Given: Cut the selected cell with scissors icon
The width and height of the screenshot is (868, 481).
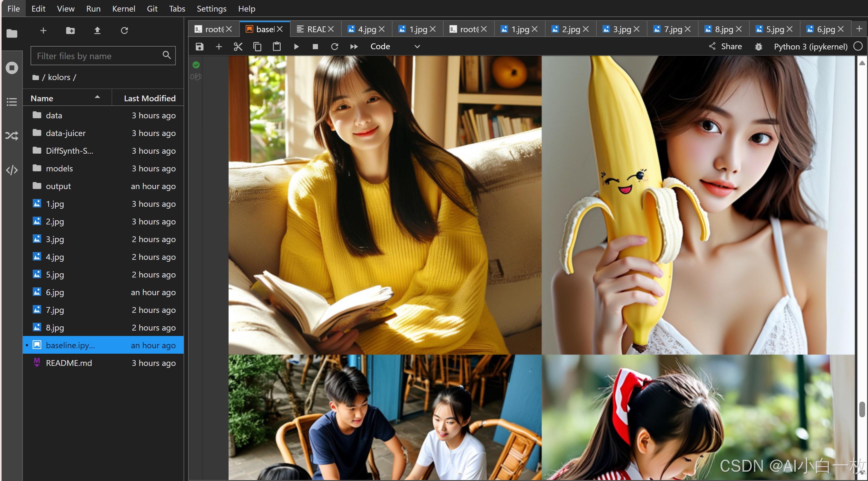Looking at the screenshot, I should click(x=238, y=47).
